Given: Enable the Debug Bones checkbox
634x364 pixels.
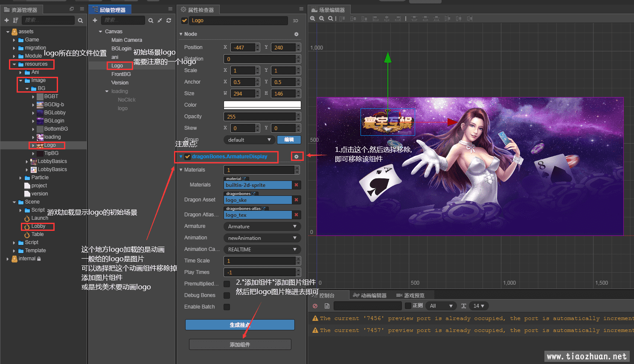Looking at the screenshot, I should click(x=227, y=295).
